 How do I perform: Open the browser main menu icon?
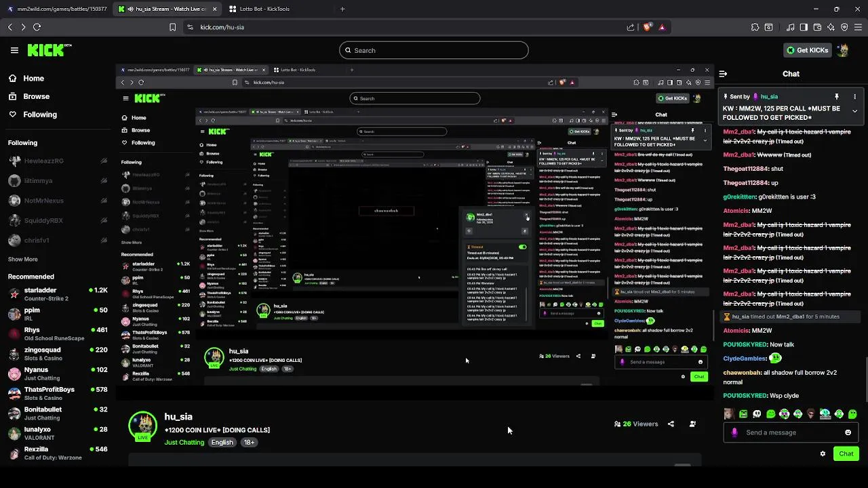click(x=858, y=27)
